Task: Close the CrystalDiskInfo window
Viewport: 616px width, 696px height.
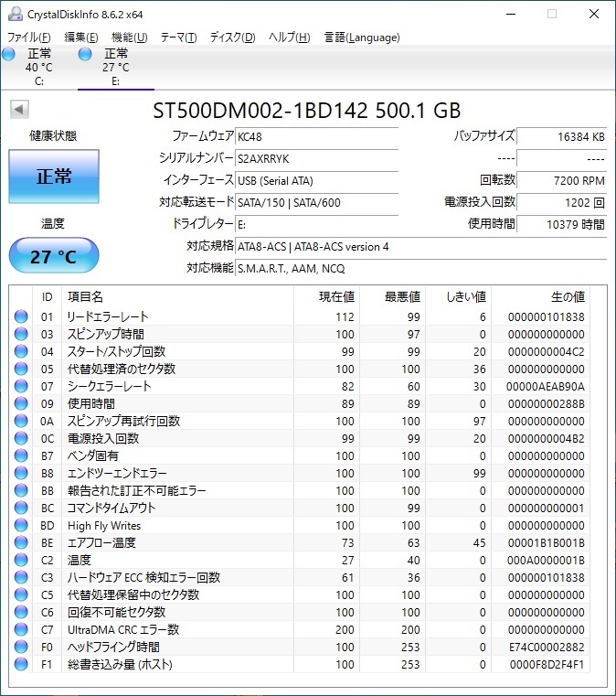Action: 594,15
